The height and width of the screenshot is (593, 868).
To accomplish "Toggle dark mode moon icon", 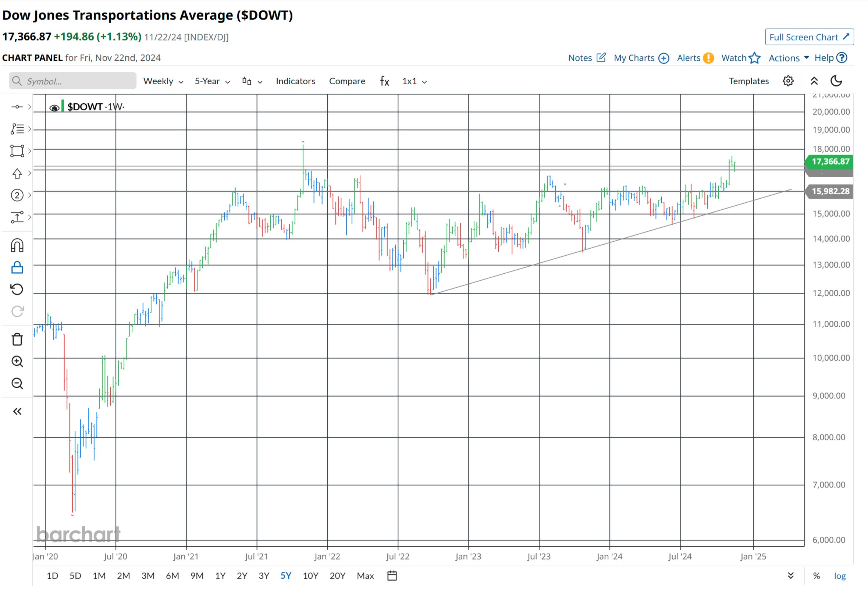I will [836, 81].
